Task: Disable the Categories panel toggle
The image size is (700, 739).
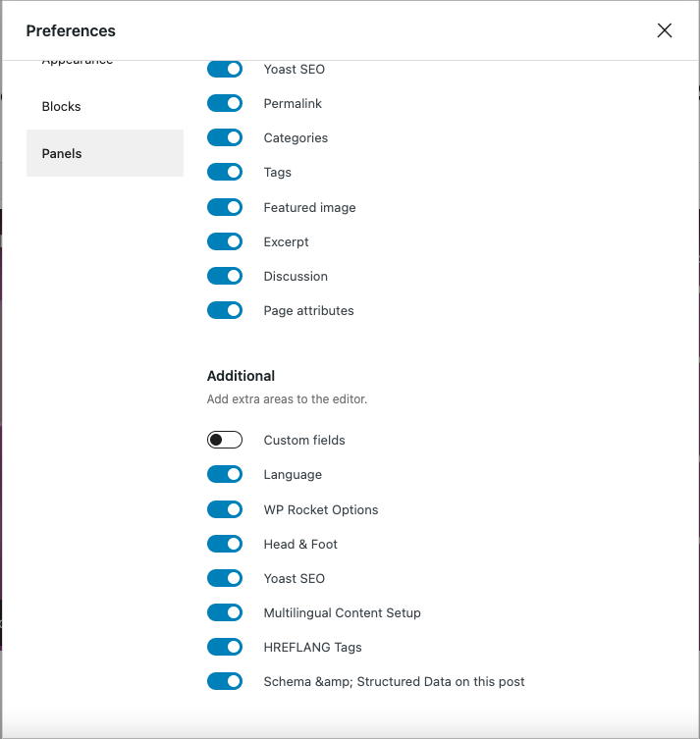Action: tap(225, 137)
